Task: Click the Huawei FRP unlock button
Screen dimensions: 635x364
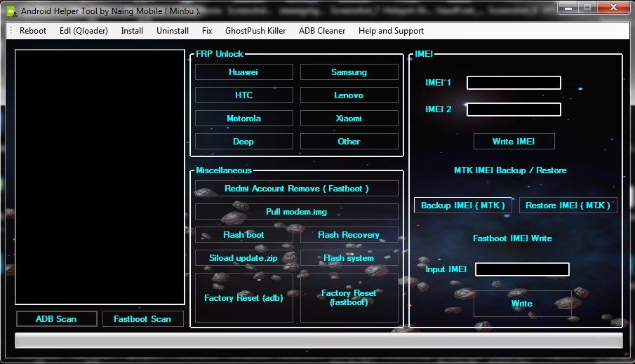Action: pos(243,72)
